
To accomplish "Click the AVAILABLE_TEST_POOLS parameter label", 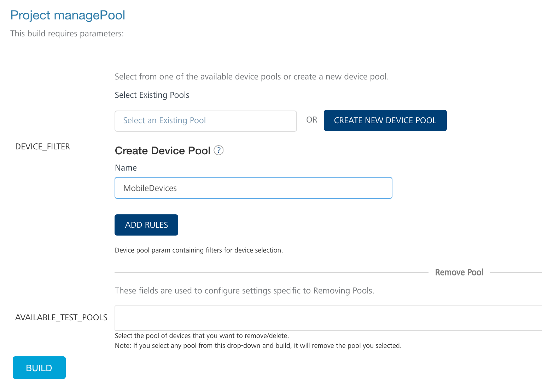I will [x=61, y=317].
